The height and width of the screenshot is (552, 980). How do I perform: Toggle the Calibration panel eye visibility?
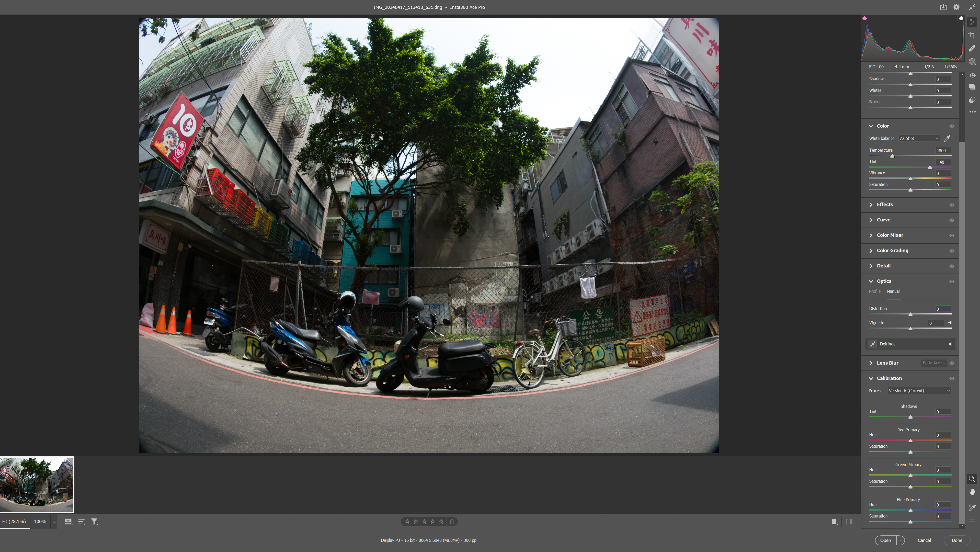(951, 378)
